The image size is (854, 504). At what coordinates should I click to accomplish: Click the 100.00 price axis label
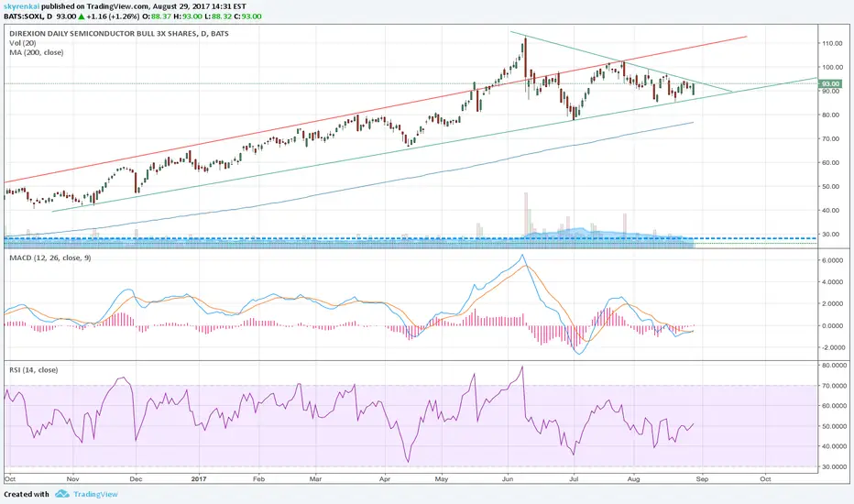coord(833,68)
